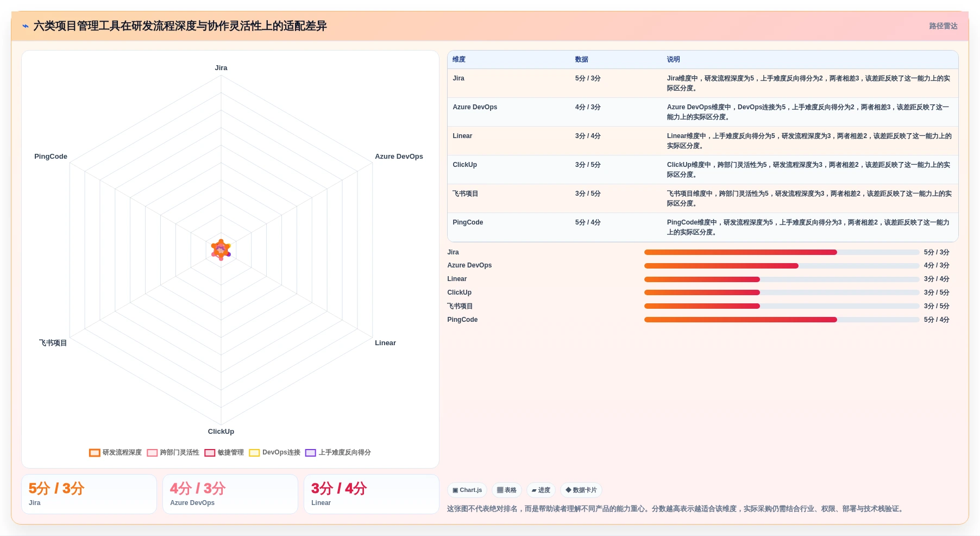Click the Azure DevOps radar axis label
Viewport: 980px width, 536px height.
tap(399, 157)
